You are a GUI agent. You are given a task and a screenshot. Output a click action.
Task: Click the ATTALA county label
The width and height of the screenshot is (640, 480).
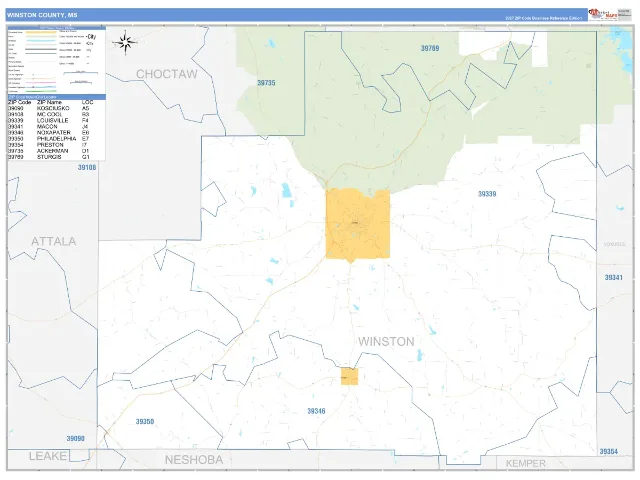(53, 241)
